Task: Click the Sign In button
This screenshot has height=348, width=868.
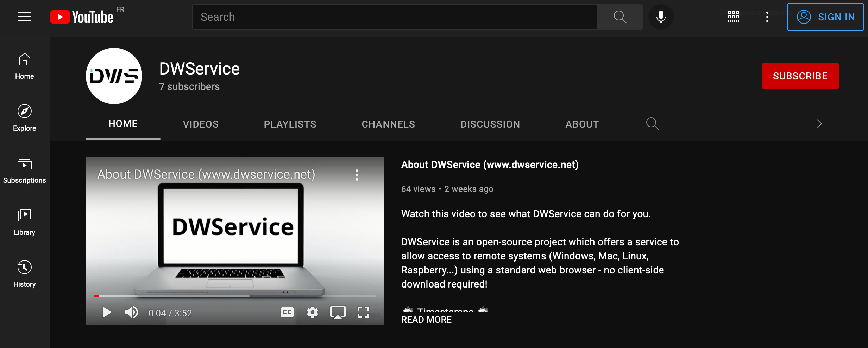Action: [x=825, y=17]
